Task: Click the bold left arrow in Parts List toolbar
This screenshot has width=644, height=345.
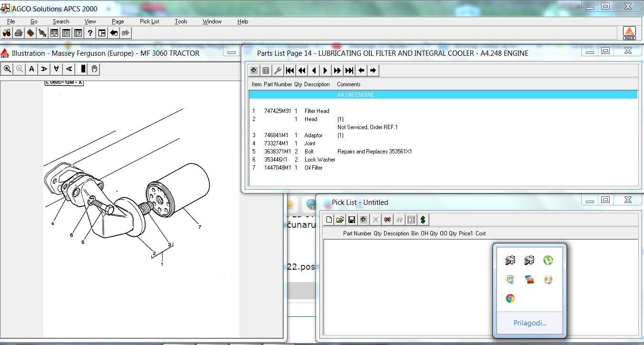Action: click(361, 71)
